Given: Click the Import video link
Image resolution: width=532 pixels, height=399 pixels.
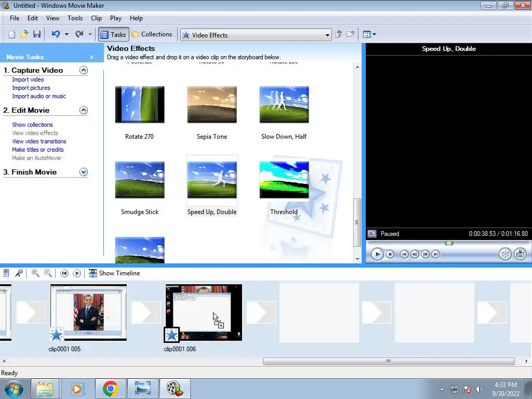Looking at the screenshot, I should point(28,79).
